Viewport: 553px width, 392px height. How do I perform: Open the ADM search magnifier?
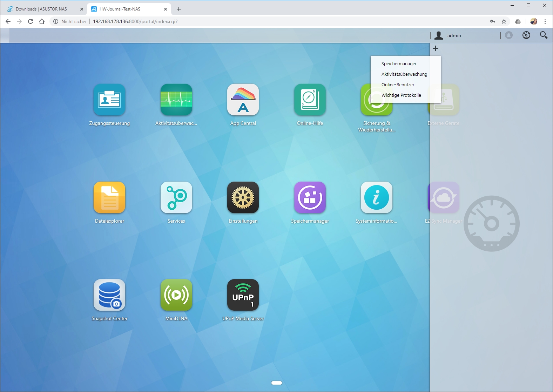[544, 35]
